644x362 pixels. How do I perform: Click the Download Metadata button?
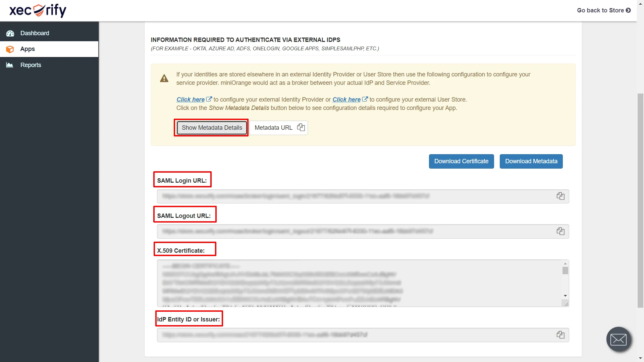[x=531, y=161]
